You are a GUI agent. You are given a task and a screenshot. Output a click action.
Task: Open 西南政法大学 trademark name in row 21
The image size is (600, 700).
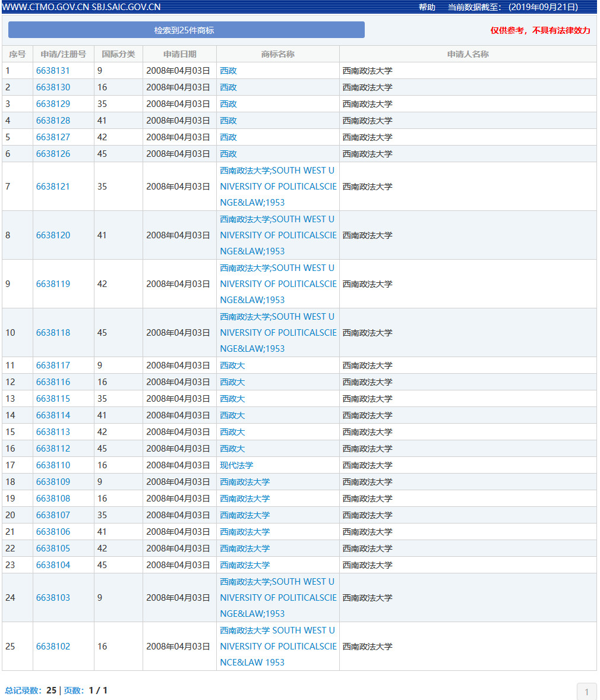245,531
